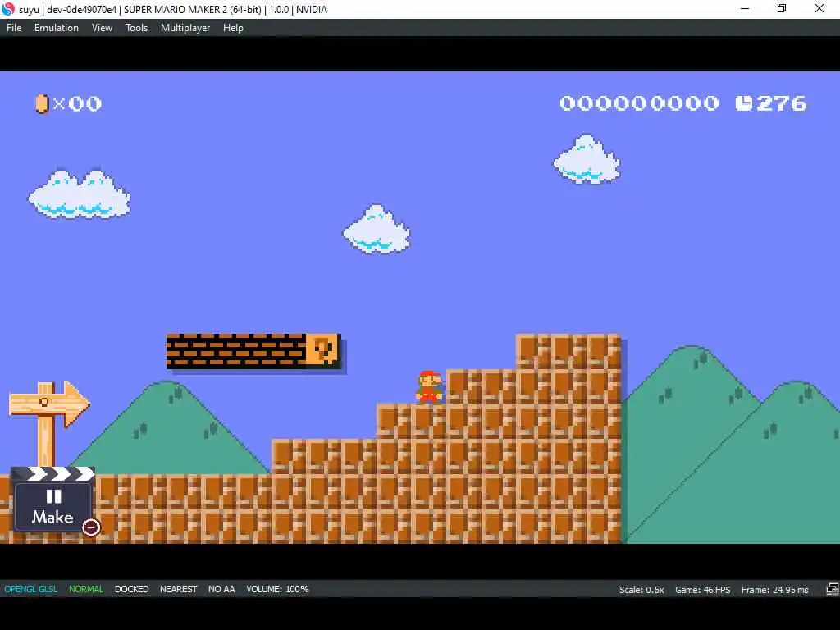Click the Game: 46 FPS status text
Viewport: 840px width, 630px height.
(x=702, y=590)
